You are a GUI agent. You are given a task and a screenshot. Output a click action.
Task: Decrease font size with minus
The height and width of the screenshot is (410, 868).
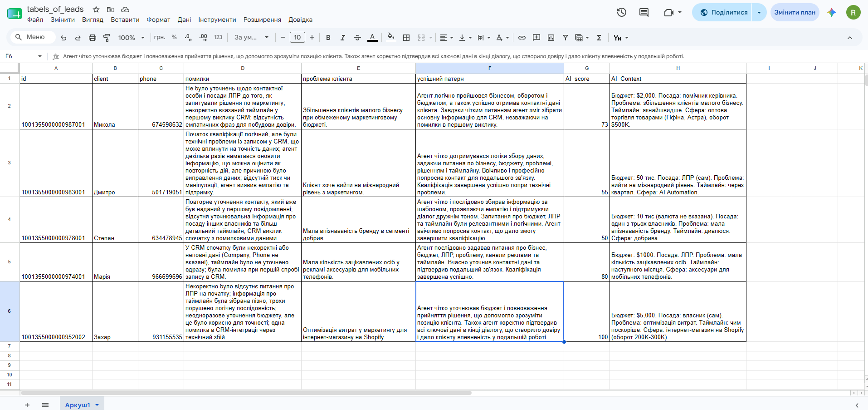[x=283, y=38]
